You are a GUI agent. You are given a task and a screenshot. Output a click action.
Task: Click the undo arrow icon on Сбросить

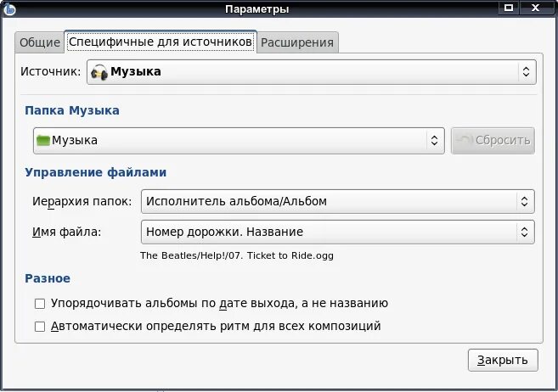465,140
